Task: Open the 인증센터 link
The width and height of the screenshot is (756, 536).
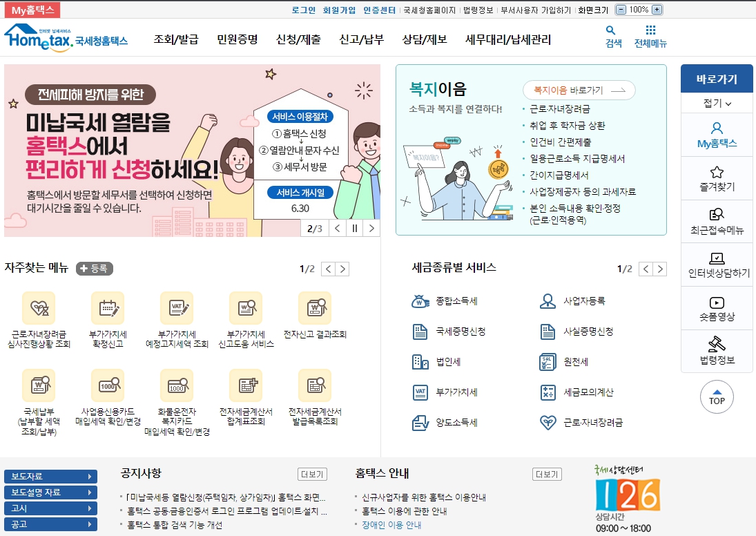Action: click(x=380, y=10)
